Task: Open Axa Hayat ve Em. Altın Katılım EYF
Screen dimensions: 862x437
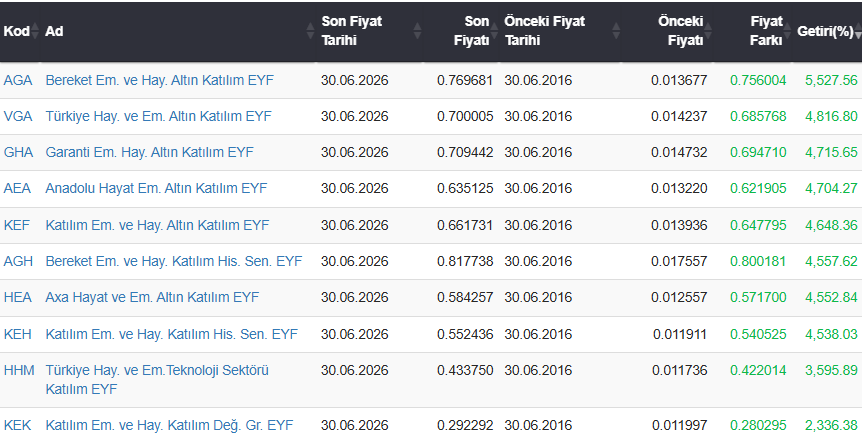Action: (x=152, y=297)
